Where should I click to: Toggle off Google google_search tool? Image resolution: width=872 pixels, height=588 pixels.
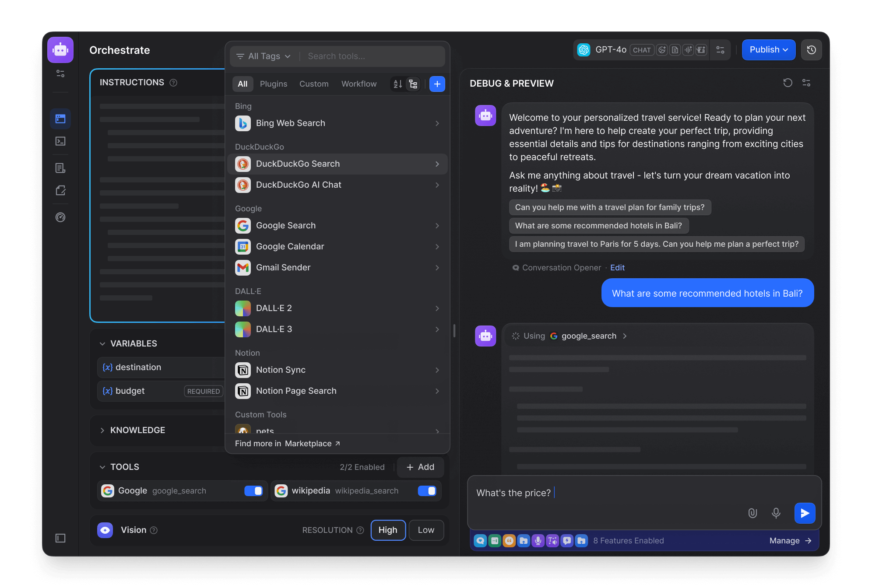253,491
